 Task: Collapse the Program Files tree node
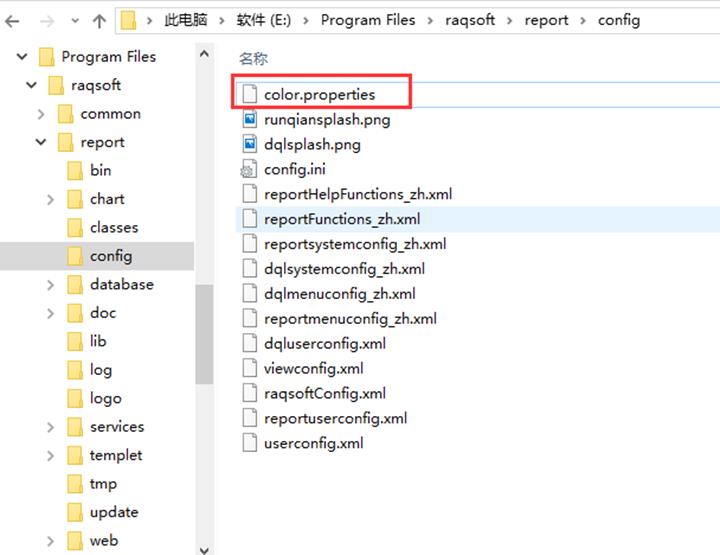(22, 57)
